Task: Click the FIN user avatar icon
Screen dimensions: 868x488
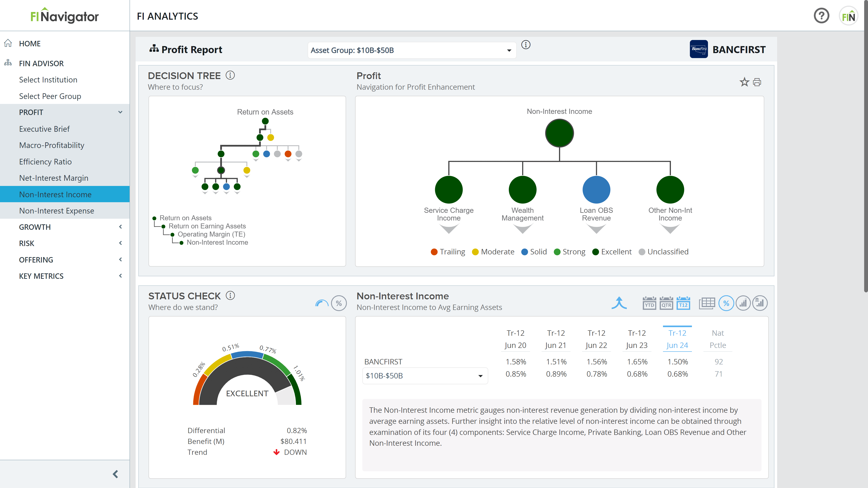Action: click(x=848, y=16)
